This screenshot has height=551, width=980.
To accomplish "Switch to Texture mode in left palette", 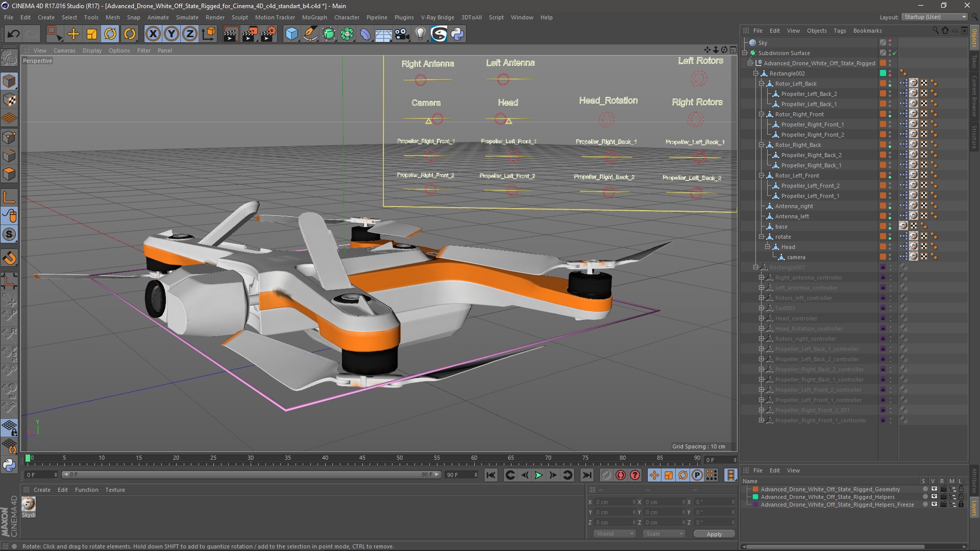I will point(9,100).
